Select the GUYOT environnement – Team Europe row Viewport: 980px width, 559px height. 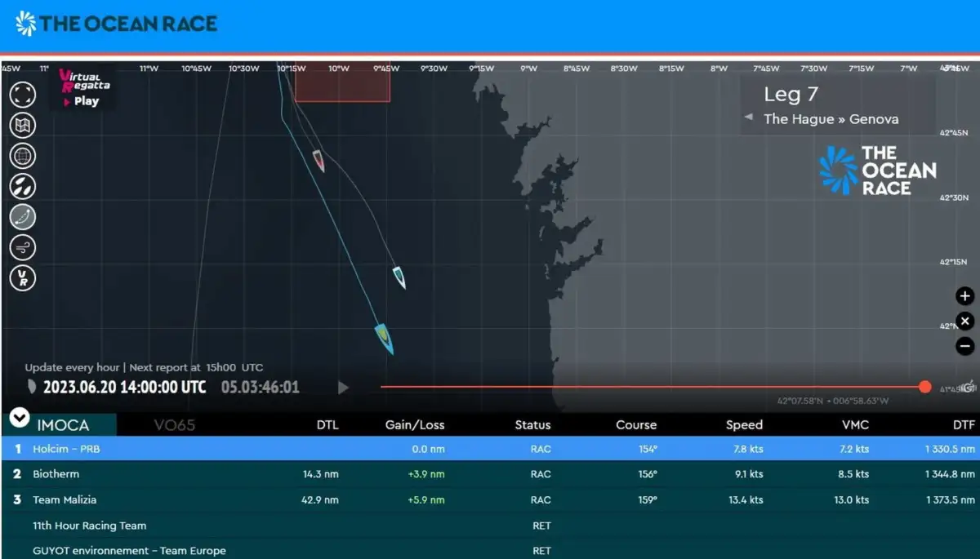[x=490, y=550]
